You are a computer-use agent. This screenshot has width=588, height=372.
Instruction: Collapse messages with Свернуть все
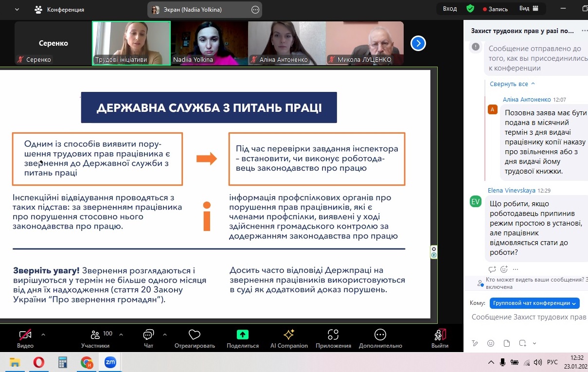click(x=512, y=84)
